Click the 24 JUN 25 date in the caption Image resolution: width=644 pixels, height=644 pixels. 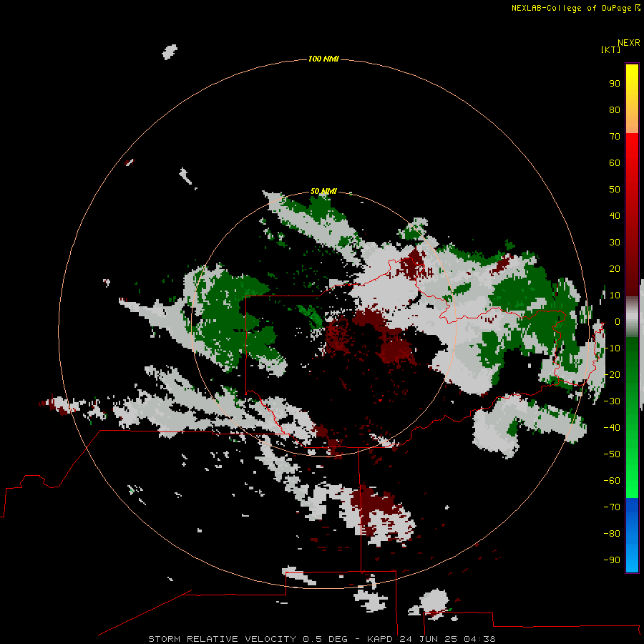click(429, 639)
